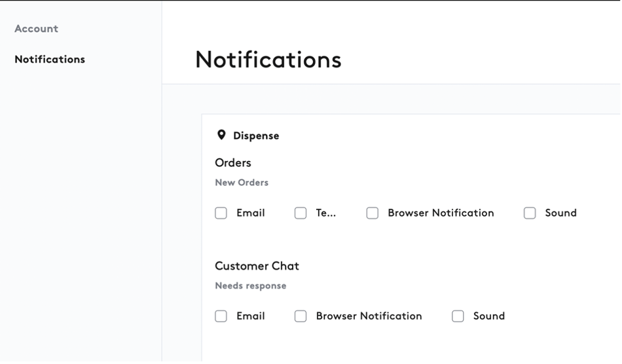Screen dimensions: 622x364
Task: Toggle Sound checkbox for New Orders
Action: (x=530, y=213)
